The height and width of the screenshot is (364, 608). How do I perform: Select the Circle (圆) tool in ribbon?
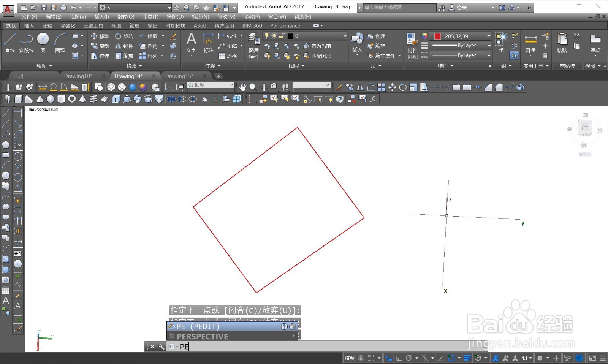(43, 43)
